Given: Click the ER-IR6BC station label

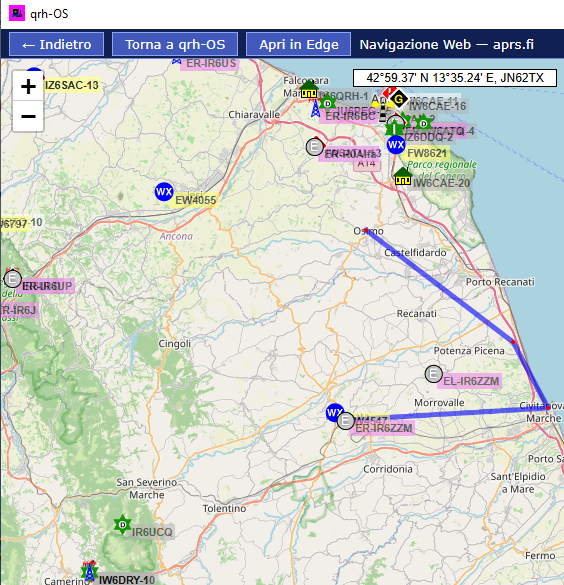Looking at the screenshot, I should pos(350,116).
